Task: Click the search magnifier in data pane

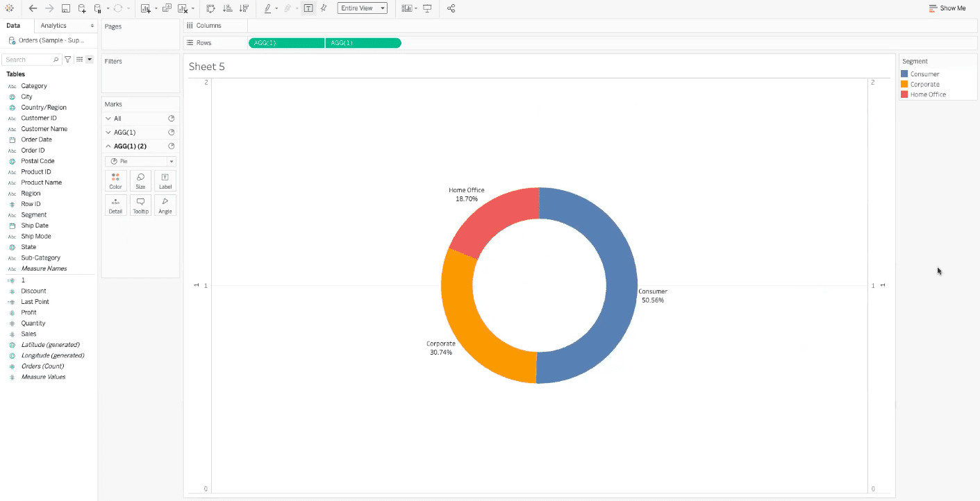Action: pyautogui.click(x=56, y=60)
